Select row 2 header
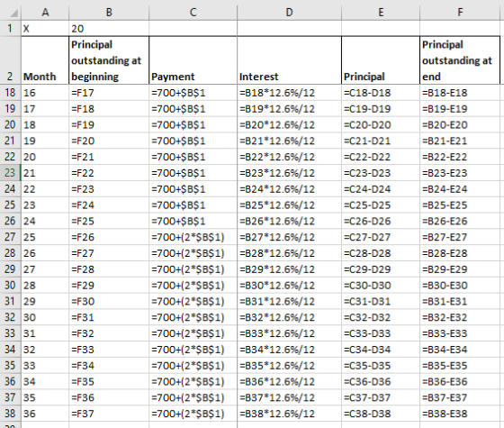This screenshot has width=504, height=428. click(x=10, y=60)
